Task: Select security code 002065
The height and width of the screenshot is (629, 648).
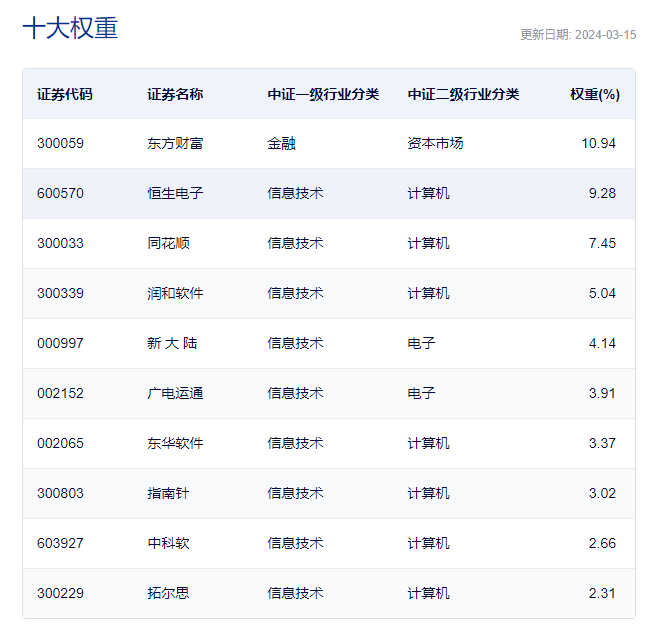Action: pyautogui.click(x=60, y=443)
